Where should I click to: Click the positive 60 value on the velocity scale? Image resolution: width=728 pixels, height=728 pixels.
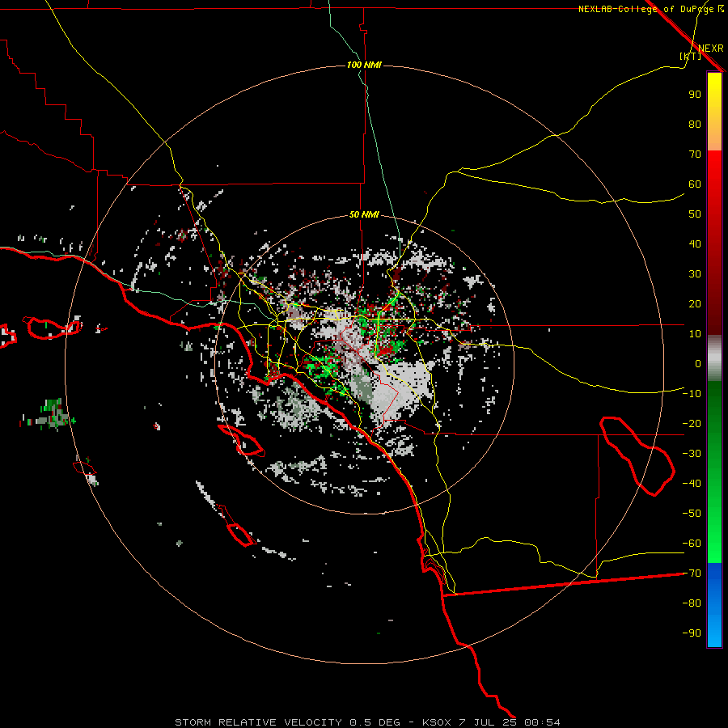tap(695, 184)
